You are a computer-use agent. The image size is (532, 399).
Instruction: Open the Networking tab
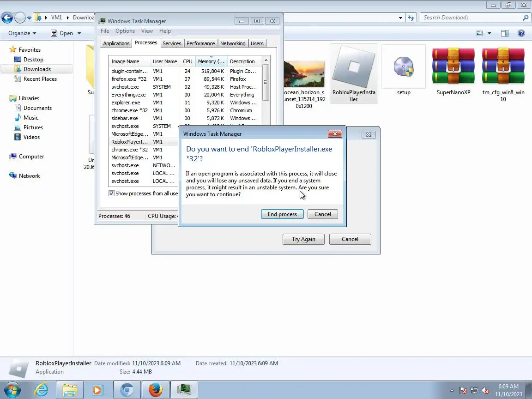232,43
